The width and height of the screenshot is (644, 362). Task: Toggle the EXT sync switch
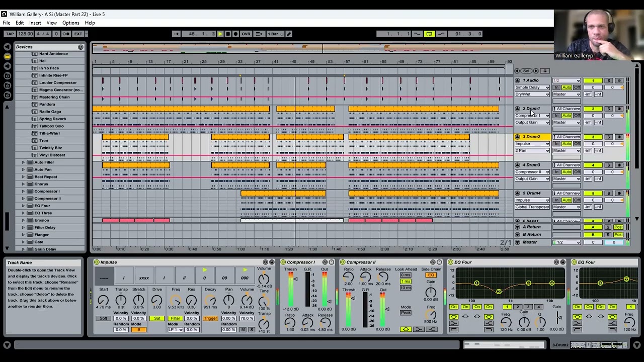[x=78, y=34]
